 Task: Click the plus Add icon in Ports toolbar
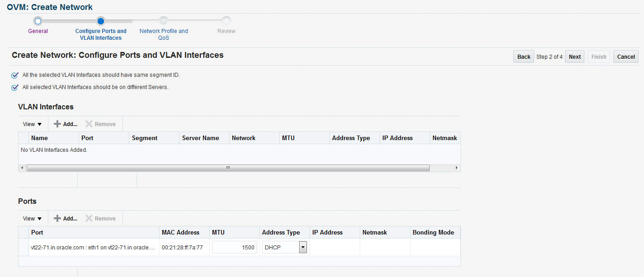coord(57,218)
